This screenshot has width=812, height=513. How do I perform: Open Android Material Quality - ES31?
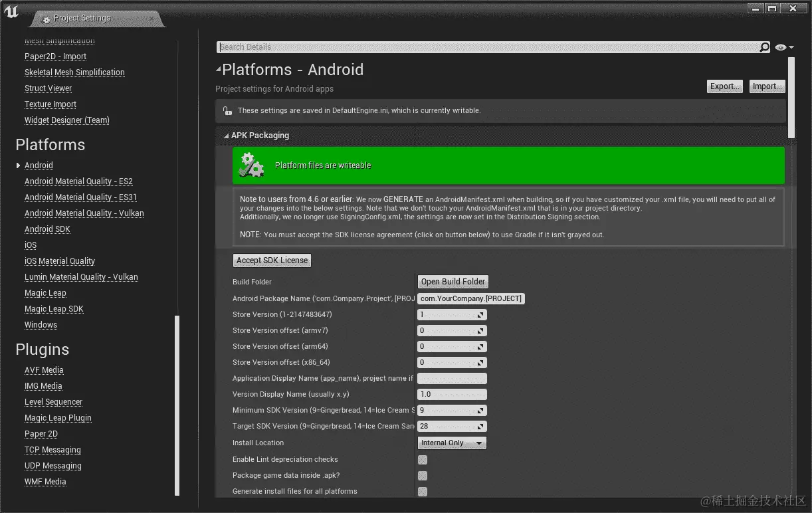tap(81, 197)
